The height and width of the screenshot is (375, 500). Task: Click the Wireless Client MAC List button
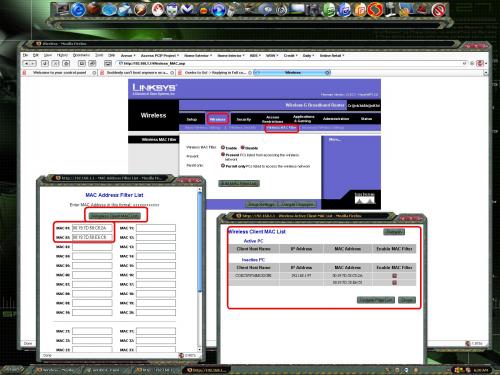tap(115, 216)
